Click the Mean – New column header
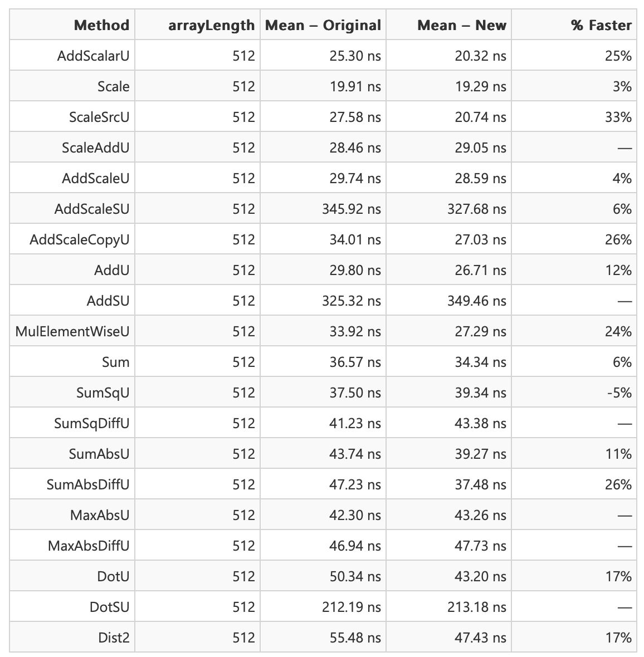644x657 pixels. point(462,25)
